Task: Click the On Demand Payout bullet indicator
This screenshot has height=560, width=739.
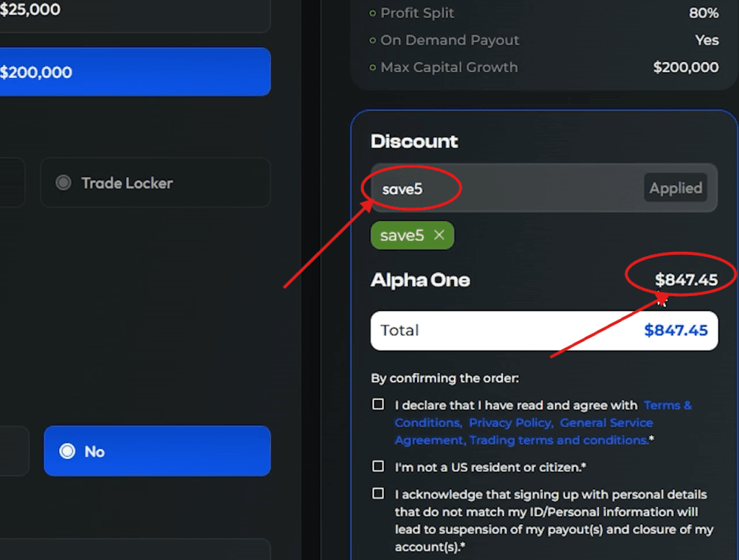Action: [x=372, y=40]
